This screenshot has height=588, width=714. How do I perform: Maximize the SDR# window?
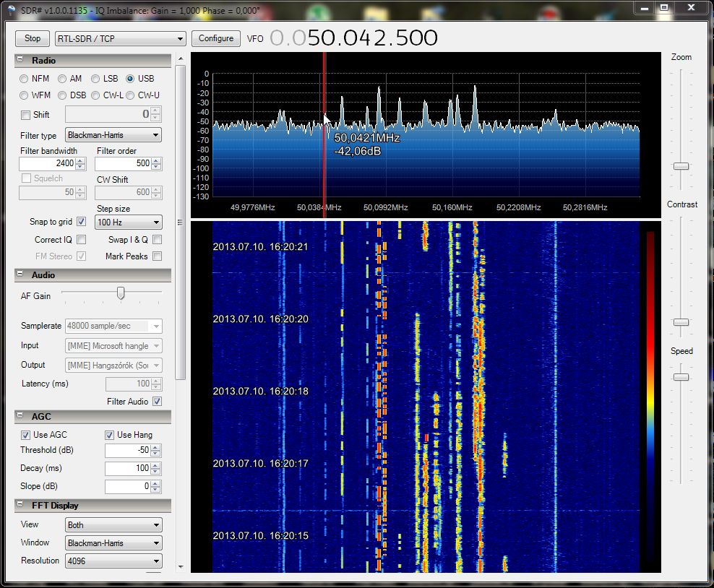pos(664,7)
